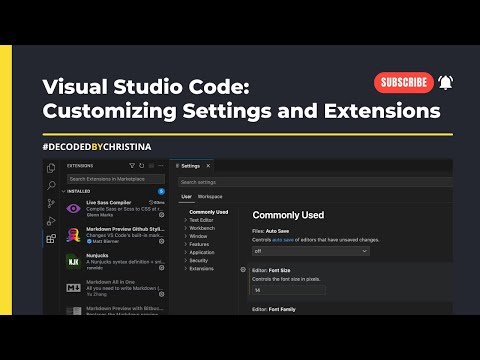This screenshot has height=360, width=480.
Task: Click the Markdown Preview Github Styling title
Action: [125, 229]
